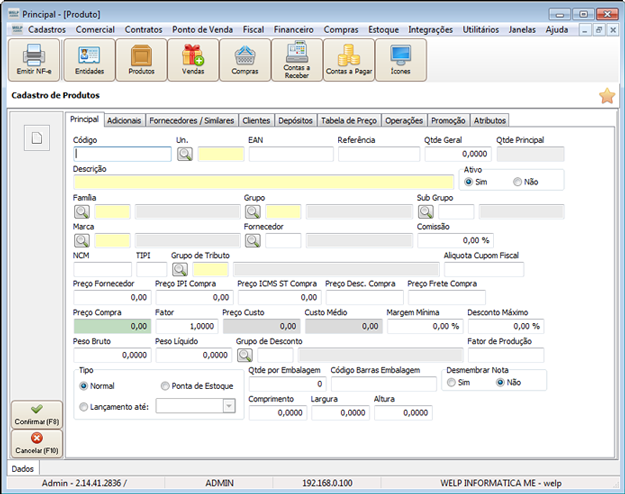Select Desmembrar Nota Não option
625x494 pixels.
[500, 382]
